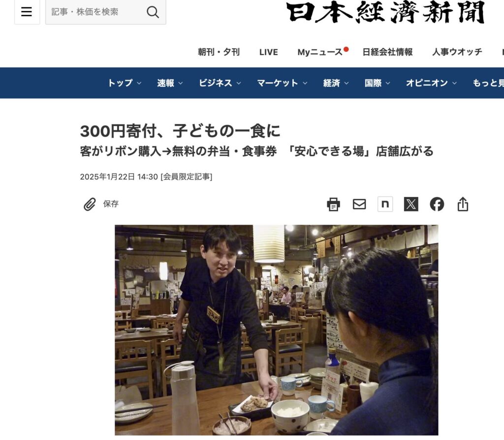Click the restaurant article photo

[x=277, y=330]
